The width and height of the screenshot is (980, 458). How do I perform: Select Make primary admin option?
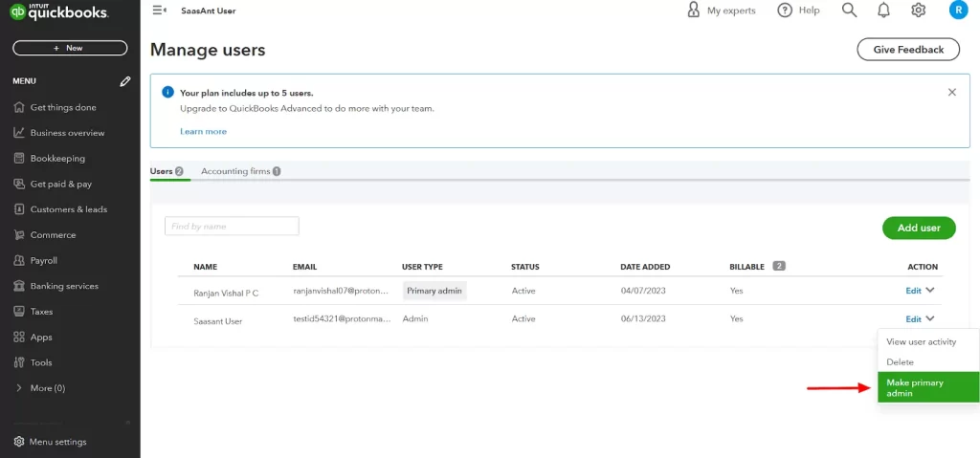tap(927, 387)
